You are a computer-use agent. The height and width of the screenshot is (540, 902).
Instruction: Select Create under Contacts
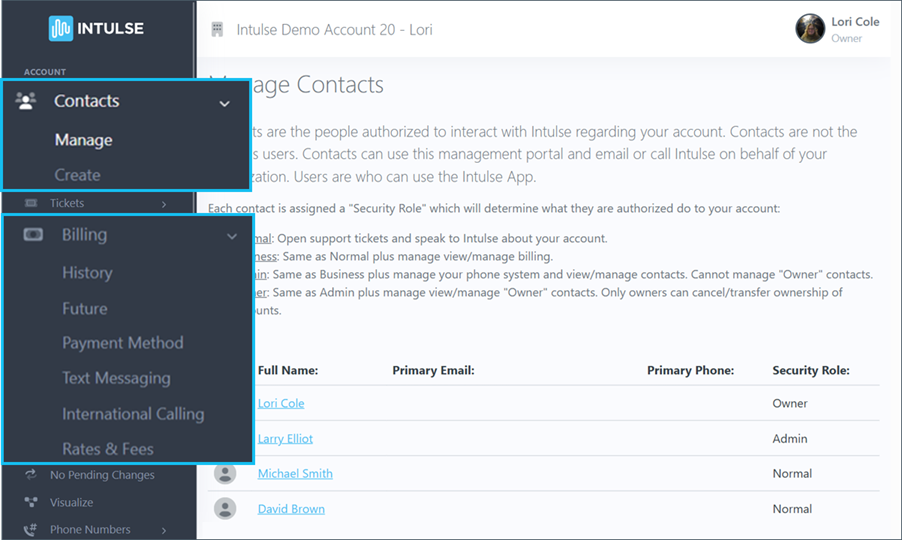77,175
